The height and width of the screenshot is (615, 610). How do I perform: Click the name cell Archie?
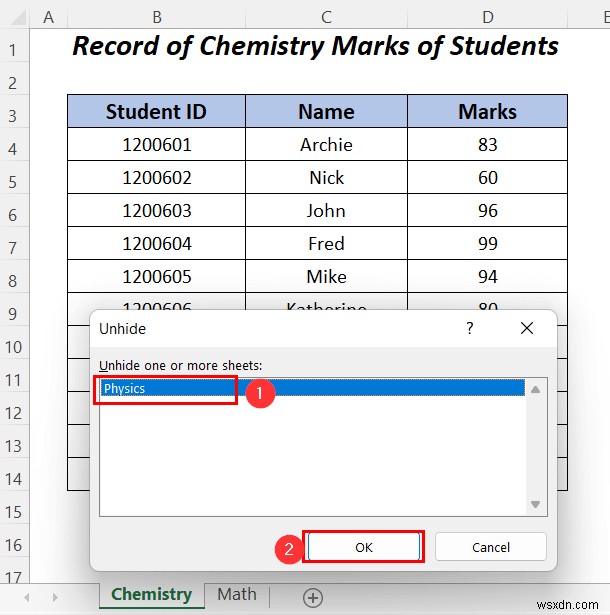click(326, 144)
